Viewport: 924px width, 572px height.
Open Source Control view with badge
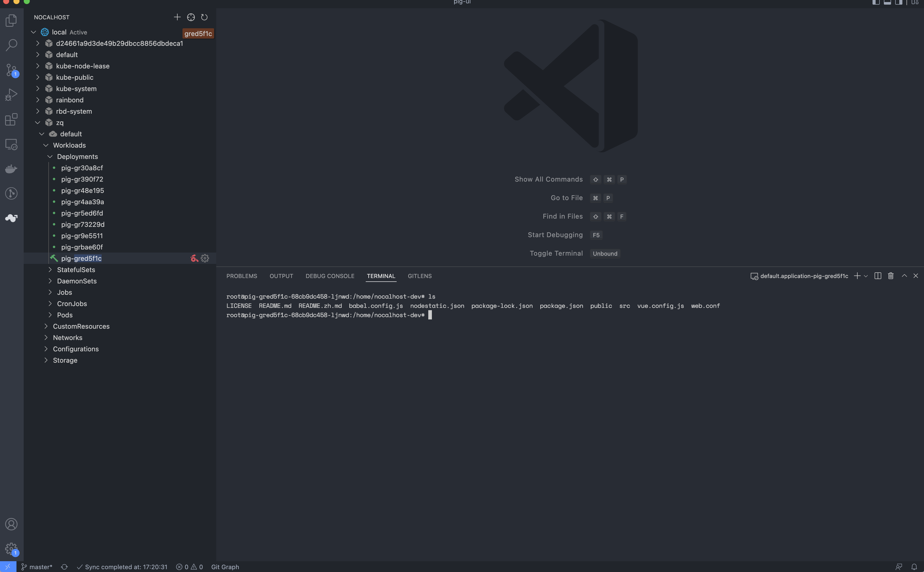[x=11, y=70]
